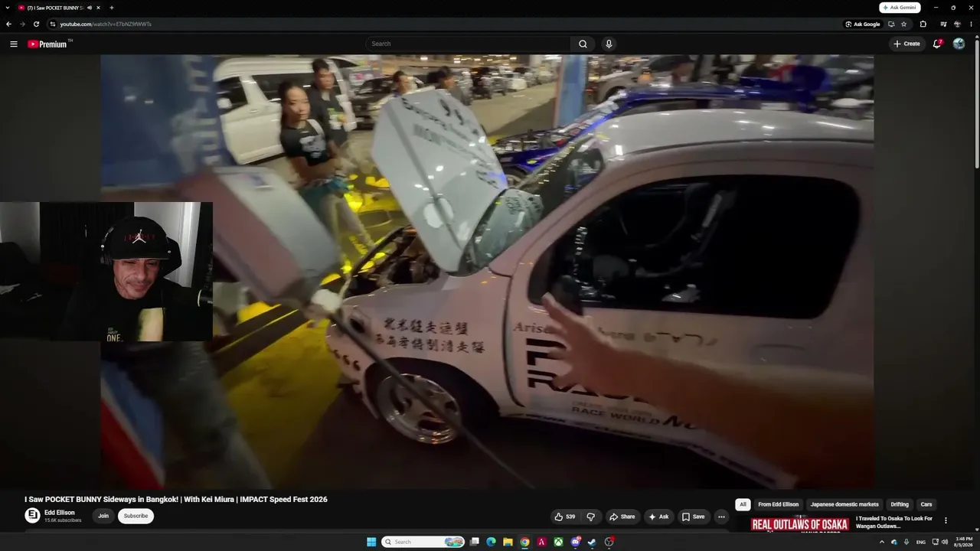Reload the YouTube page
The image size is (980, 551).
click(36, 24)
